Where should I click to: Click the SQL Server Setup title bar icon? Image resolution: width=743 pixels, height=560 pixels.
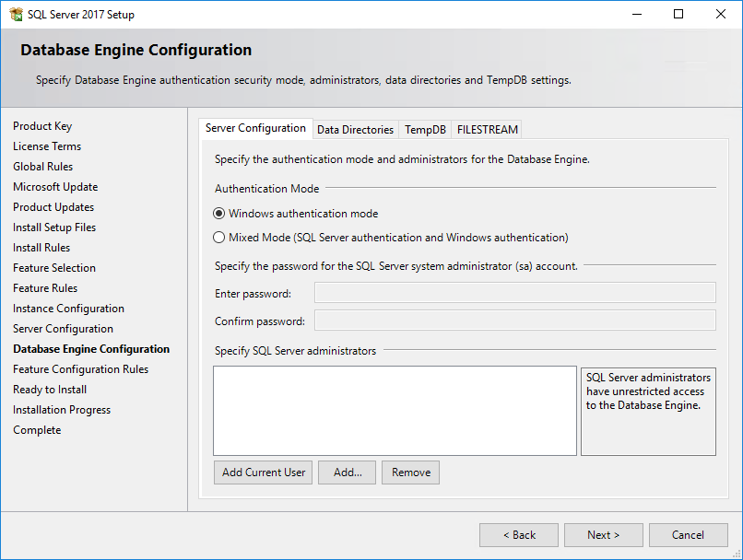(16, 14)
